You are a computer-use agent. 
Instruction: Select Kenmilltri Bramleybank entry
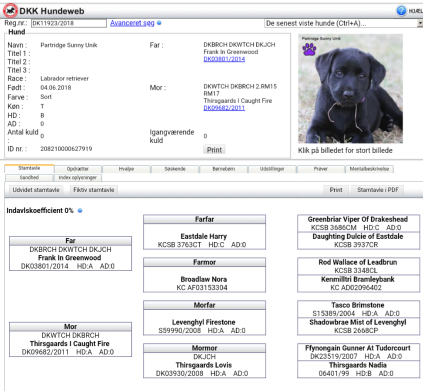coord(358,279)
